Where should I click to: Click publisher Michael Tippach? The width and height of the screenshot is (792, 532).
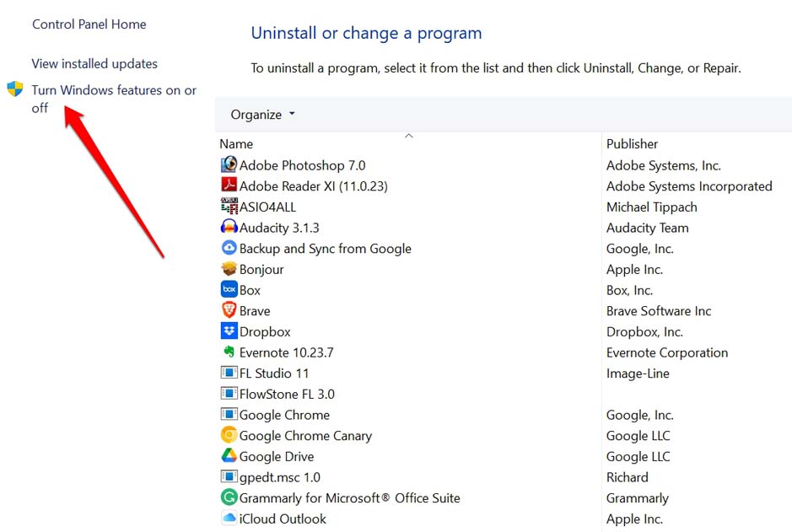tap(652, 207)
